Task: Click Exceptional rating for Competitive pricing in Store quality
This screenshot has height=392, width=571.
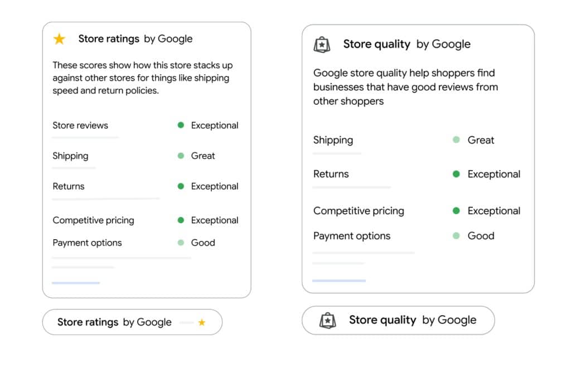Action: tap(493, 211)
